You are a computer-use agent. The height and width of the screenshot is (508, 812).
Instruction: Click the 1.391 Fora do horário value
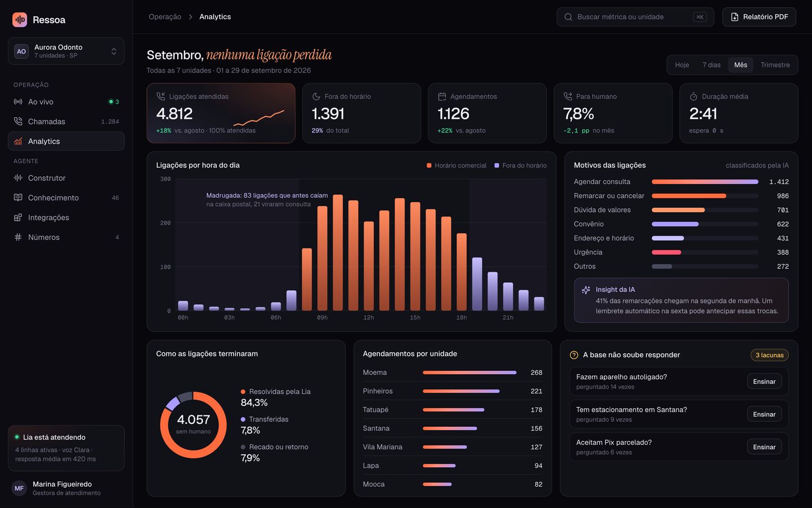328,114
